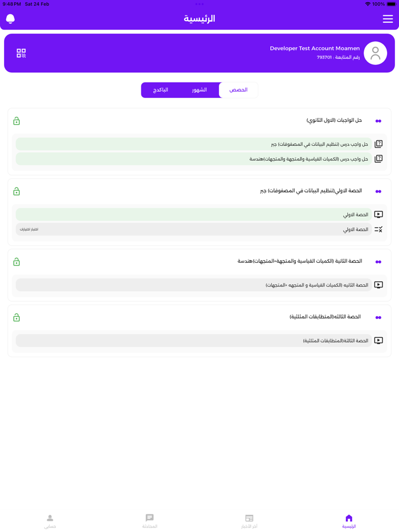The width and height of the screenshot is (399, 532).
Task: Open the اختبار اختيارات quiz icon
Action: (378, 230)
